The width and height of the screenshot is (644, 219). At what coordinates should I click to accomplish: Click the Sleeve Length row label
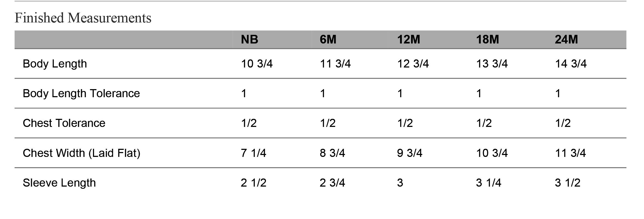[59, 183]
